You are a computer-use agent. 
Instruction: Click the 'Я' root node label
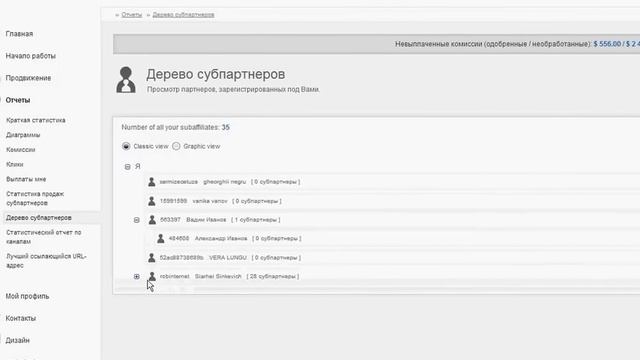click(138, 167)
